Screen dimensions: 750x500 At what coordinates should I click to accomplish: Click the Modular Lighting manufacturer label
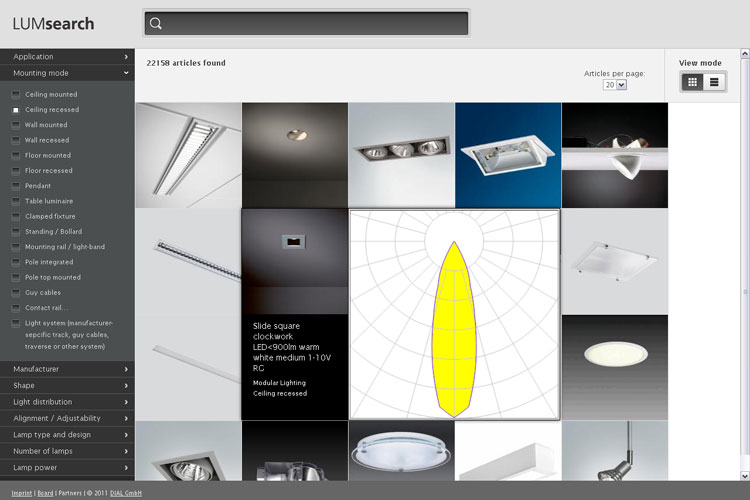coord(279,383)
